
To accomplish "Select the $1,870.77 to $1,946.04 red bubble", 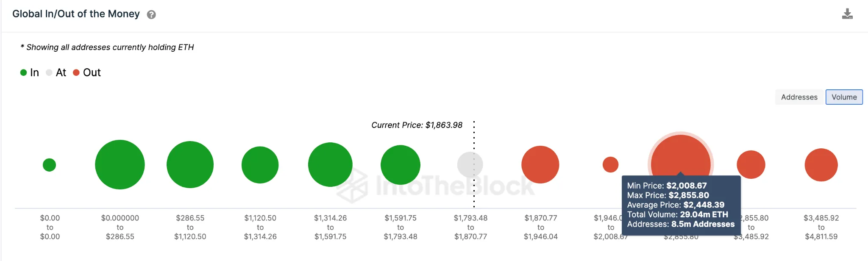I will [540, 164].
